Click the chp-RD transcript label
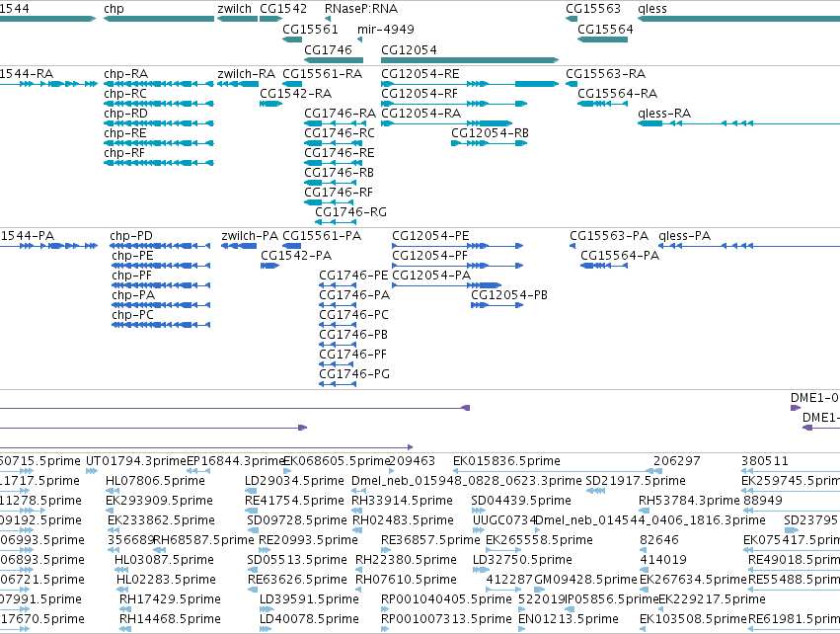Viewport: 840px width, 634px height. point(126,114)
